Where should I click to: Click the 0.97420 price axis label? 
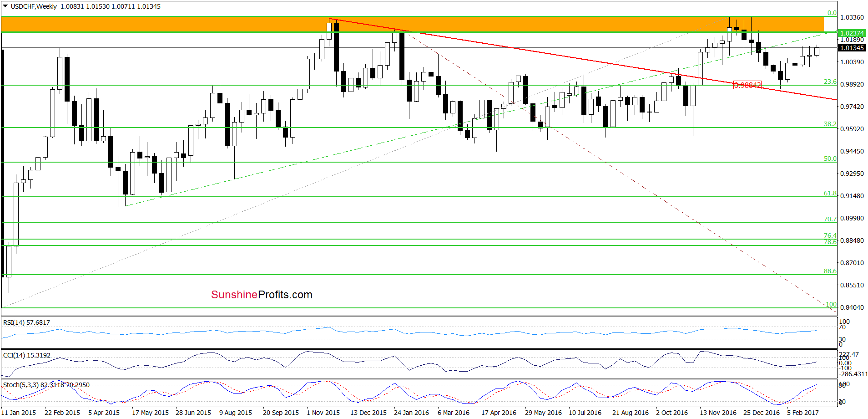point(852,107)
